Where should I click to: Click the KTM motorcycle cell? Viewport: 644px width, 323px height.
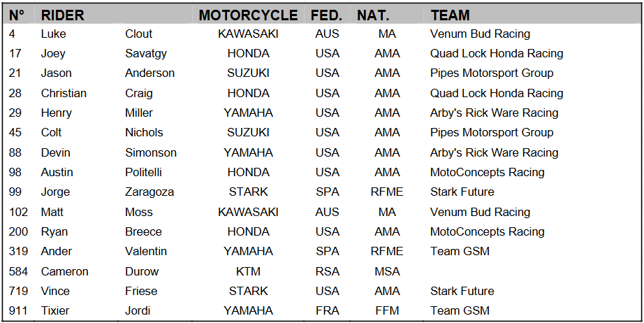point(248,271)
